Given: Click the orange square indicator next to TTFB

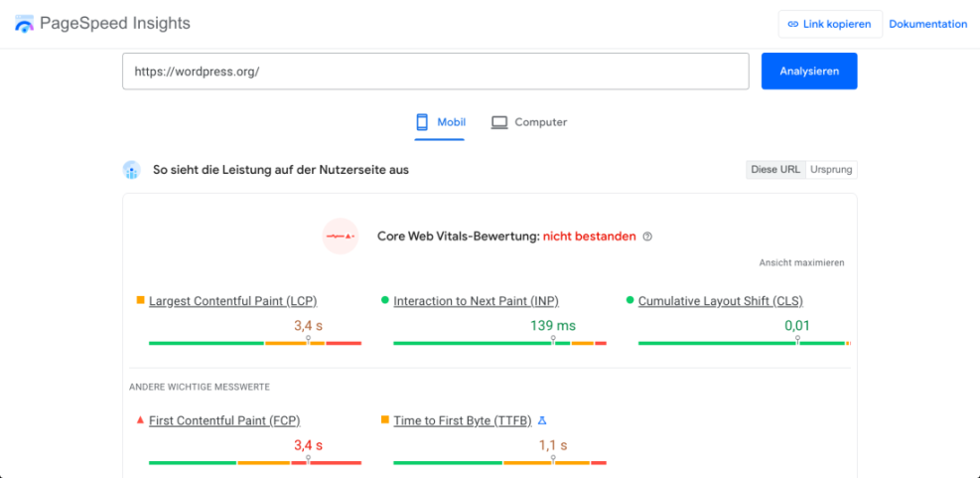Looking at the screenshot, I should tap(385, 419).
